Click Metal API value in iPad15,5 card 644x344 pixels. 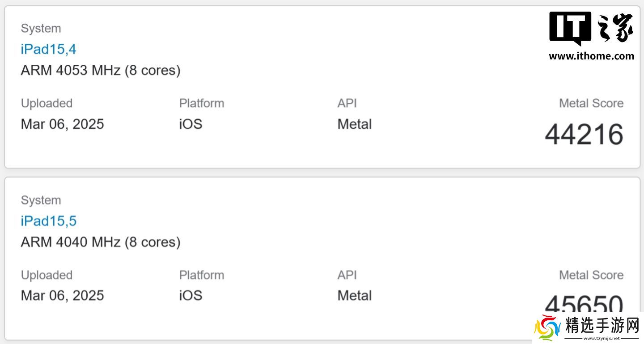pos(354,295)
